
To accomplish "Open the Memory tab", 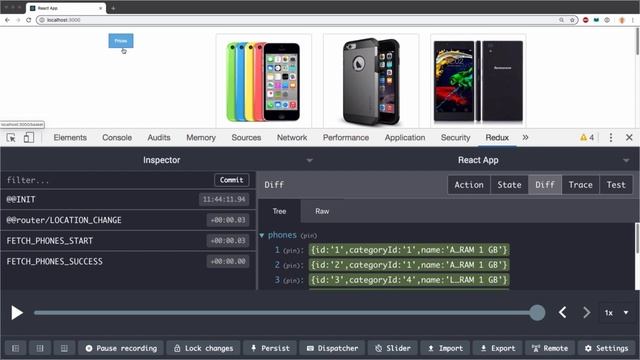I will (x=201, y=138).
